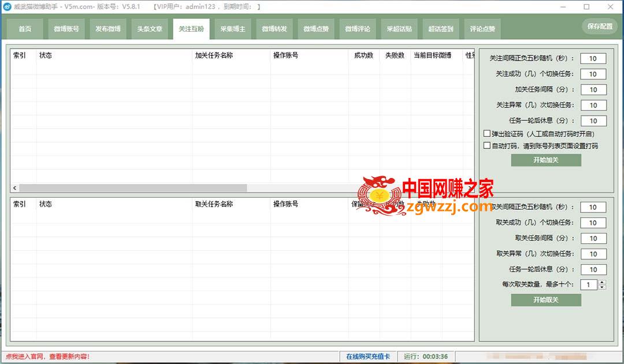Click the 操作账号 header in the 加关 table

tap(286, 55)
